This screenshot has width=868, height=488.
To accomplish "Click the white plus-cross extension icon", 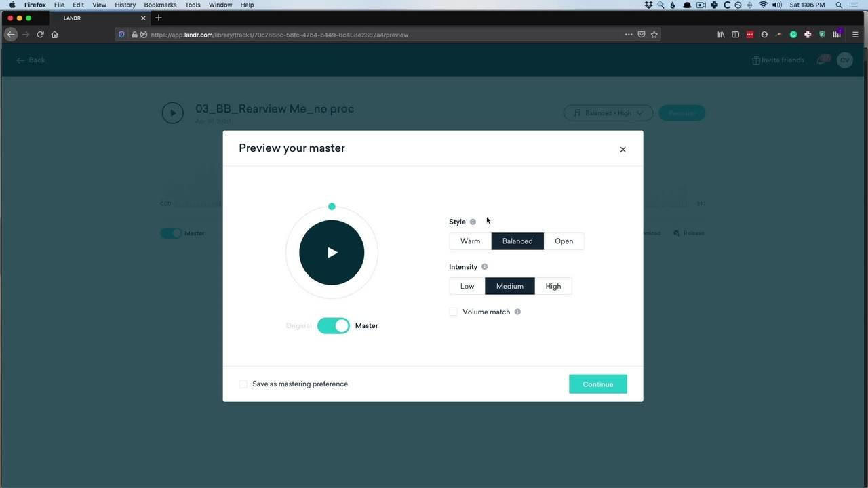I will click(x=807, y=35).
